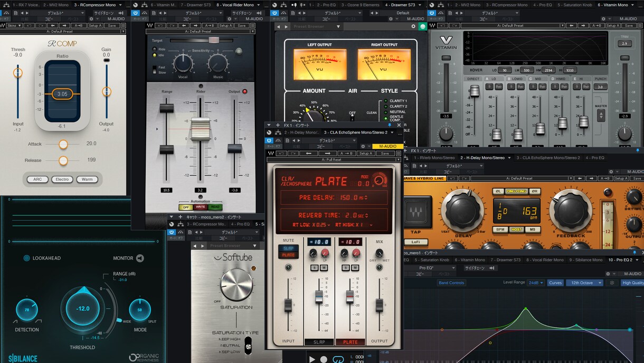Toggle the LO band S solo in Vitamin

[490, 86]
